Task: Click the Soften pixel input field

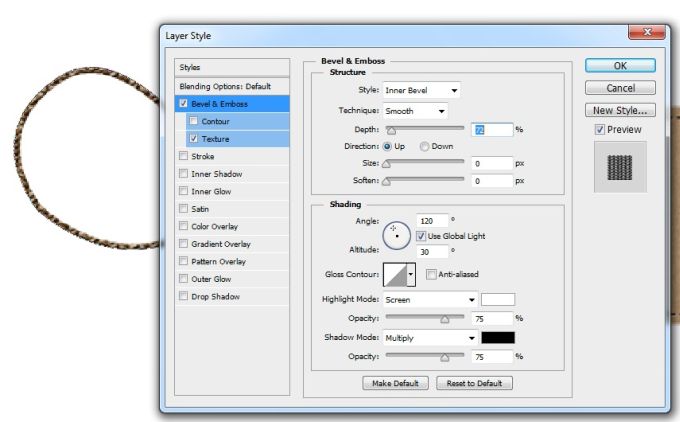Action: (x=492, y=181)
